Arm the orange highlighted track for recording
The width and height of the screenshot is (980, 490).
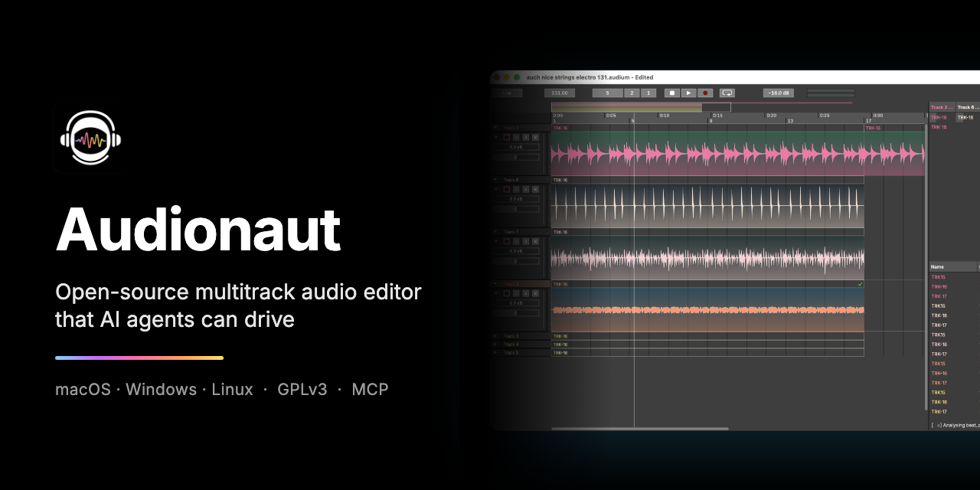506,293
